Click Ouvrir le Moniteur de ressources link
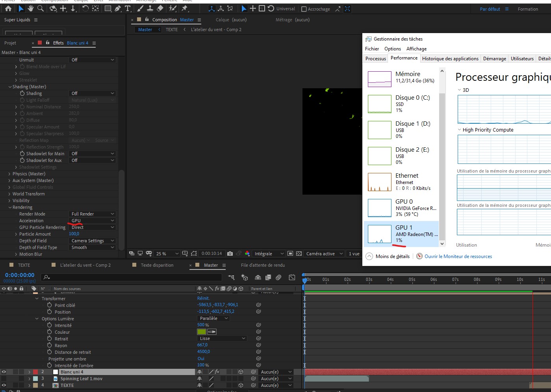 tap(458, 256)
